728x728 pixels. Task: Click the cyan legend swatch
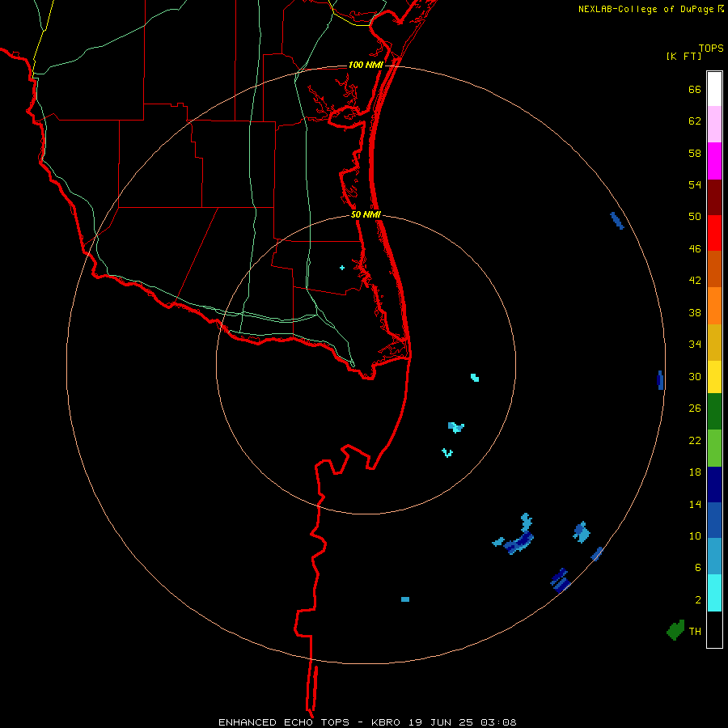pos(714,593)
